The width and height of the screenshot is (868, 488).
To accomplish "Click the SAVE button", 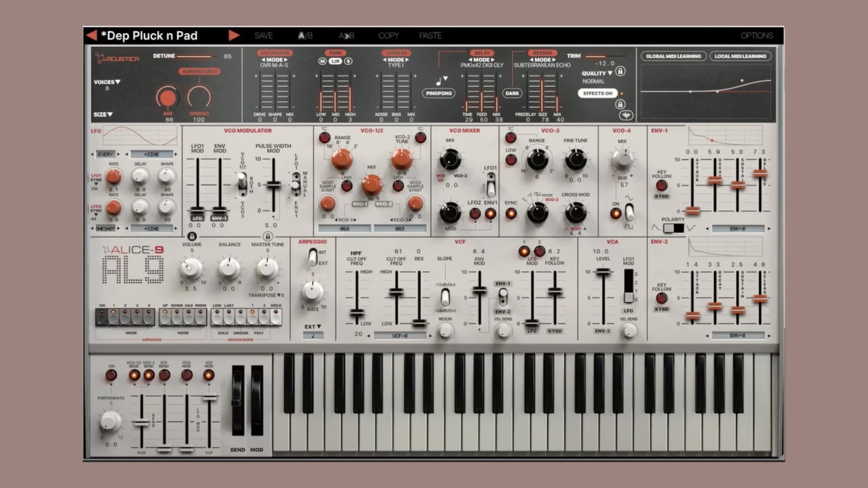I will point(264,35).
